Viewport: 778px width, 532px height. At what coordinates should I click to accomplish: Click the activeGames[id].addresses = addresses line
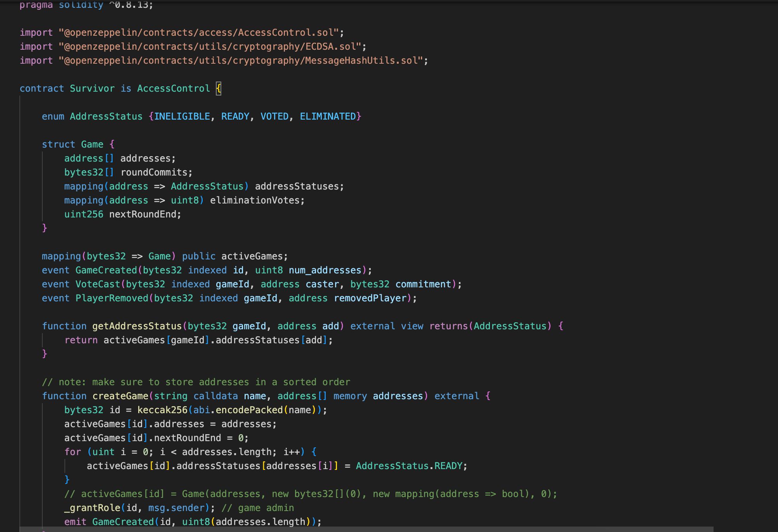(x=170, y=424)
